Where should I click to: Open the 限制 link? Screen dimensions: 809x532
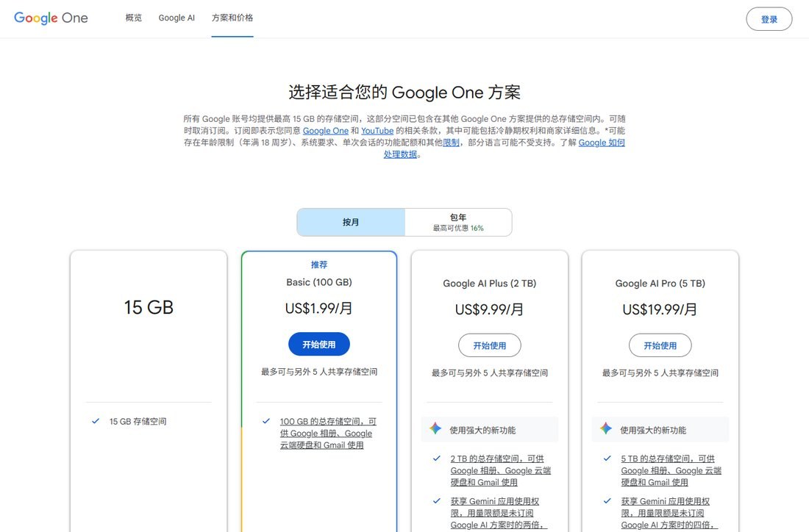(451, 143)
